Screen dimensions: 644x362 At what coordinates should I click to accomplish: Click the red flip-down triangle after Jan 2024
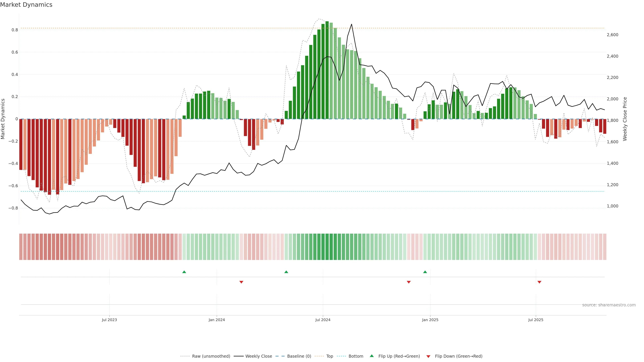click(x=241, y=282)
